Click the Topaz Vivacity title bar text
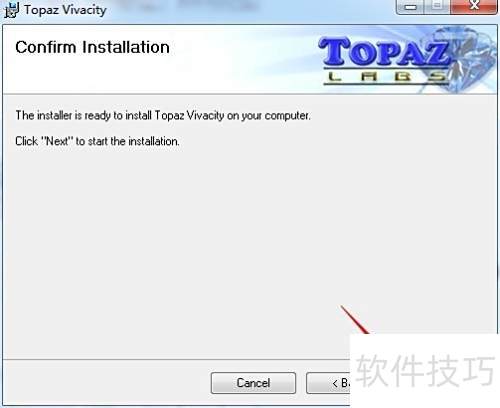Screen dimensions: 500x408 tap(65, 10)
